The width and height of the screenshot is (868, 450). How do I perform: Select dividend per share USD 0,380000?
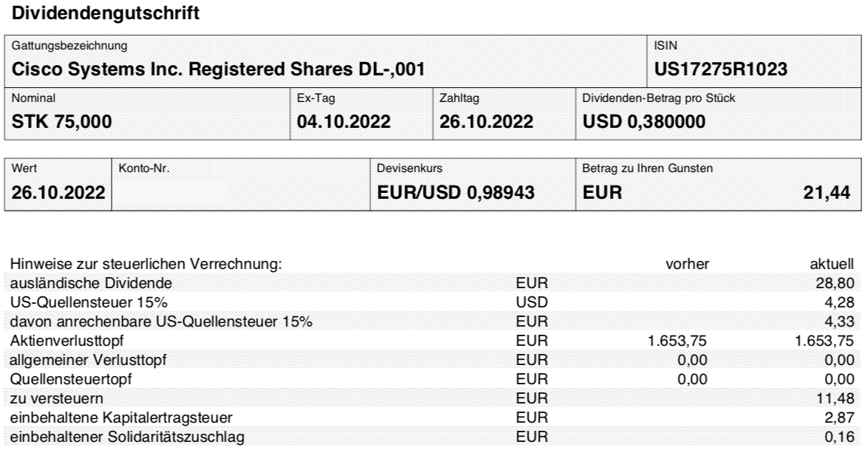click(644, 121)
